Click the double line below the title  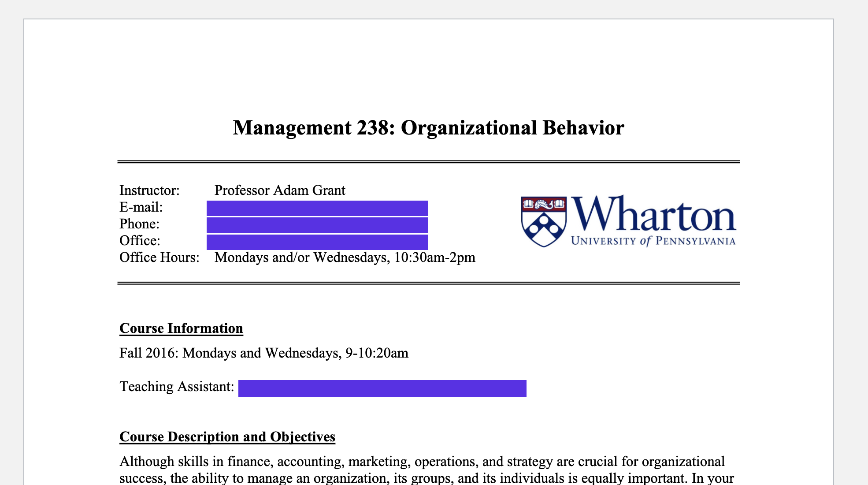pos(428,162)
